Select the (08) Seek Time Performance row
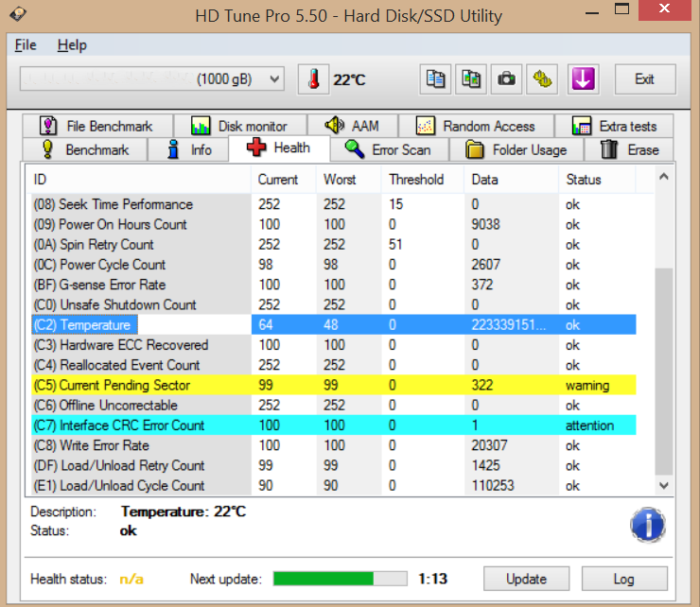 (x=334, y=204)
